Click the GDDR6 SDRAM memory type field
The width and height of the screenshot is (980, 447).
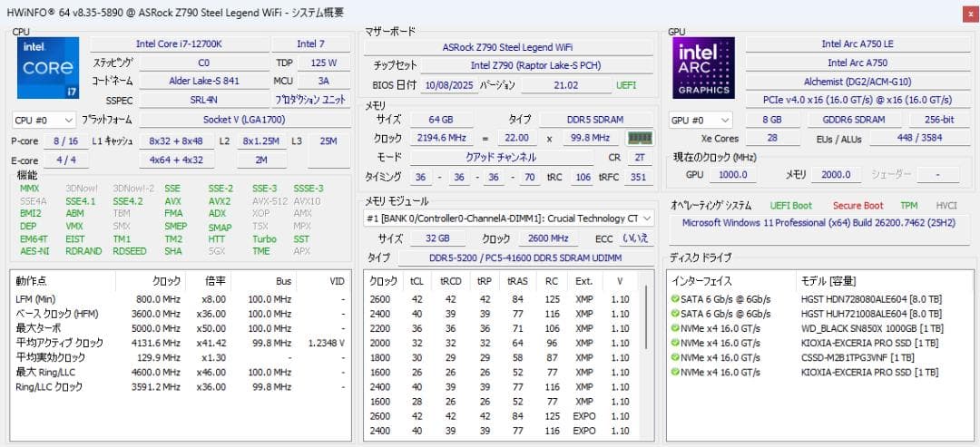(x=855, y=120)
